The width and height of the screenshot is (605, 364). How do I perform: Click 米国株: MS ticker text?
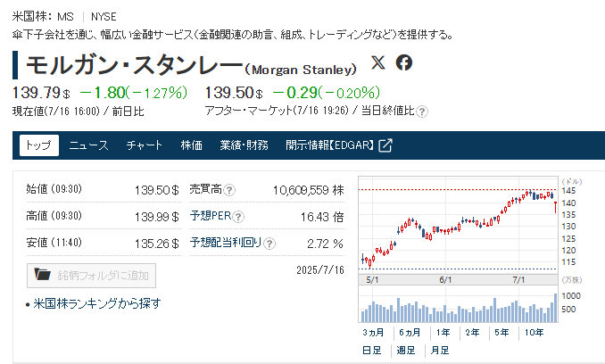coord(43,17)
